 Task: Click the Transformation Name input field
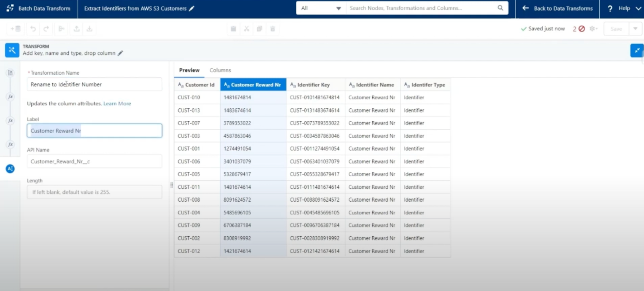[x=95, y=85]
